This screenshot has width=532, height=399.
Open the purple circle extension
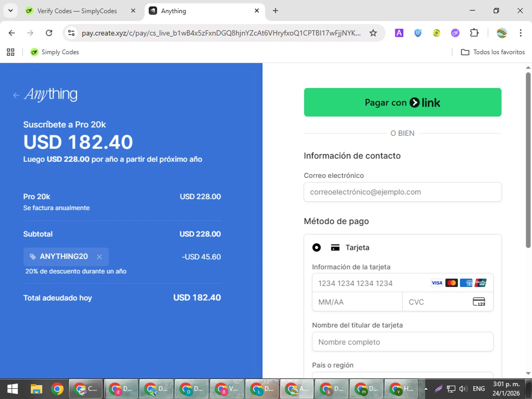click(x=455, y=33)
